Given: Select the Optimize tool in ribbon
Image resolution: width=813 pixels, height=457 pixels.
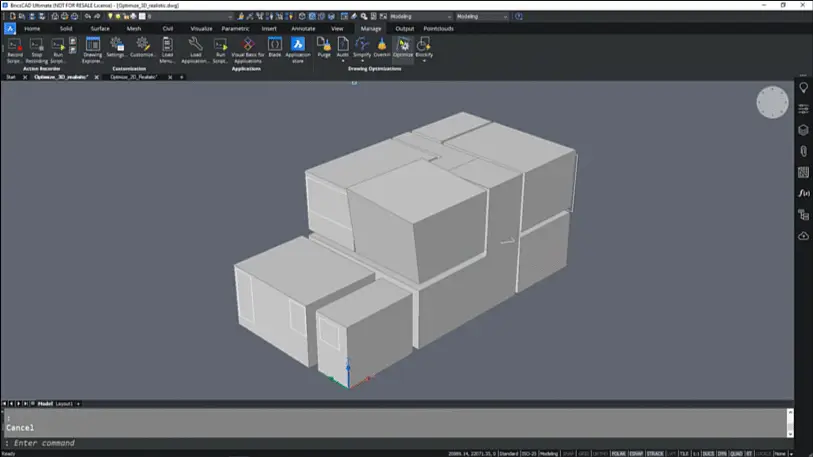Looking at the screenshot, I should (403, 45).
